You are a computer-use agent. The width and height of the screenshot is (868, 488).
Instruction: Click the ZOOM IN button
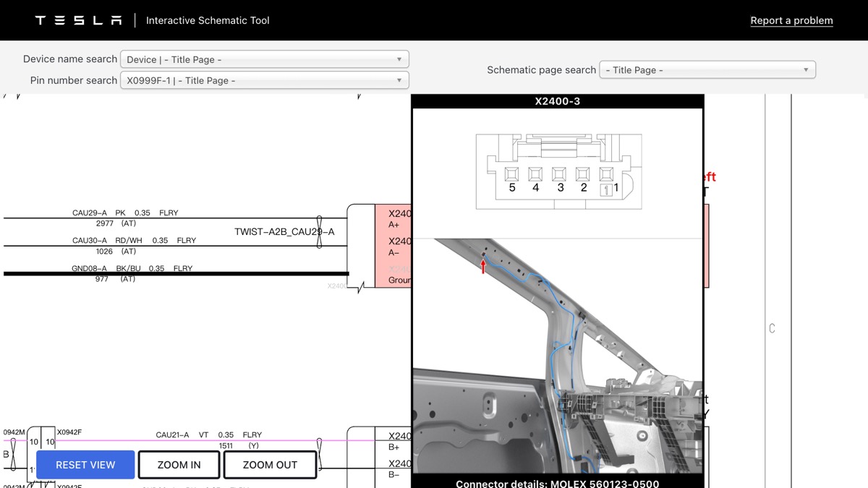(x=179, y=465)
